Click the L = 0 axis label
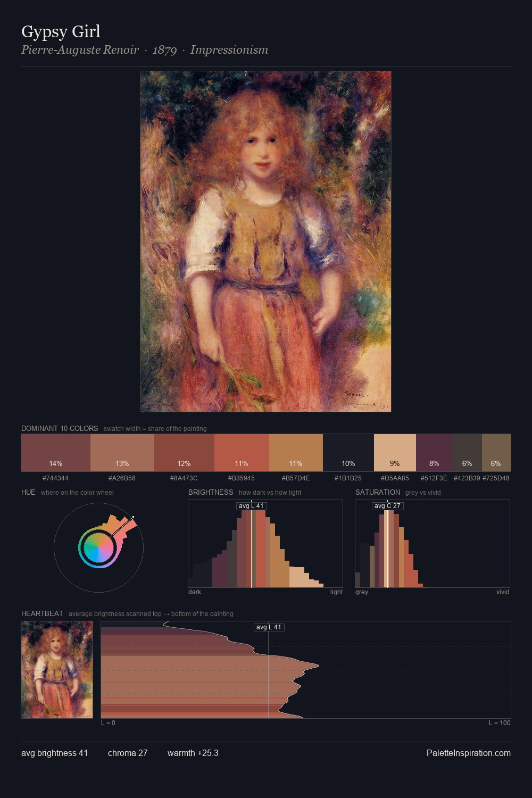Viewport: 532px width, 798px height. (x=108, y=723)
